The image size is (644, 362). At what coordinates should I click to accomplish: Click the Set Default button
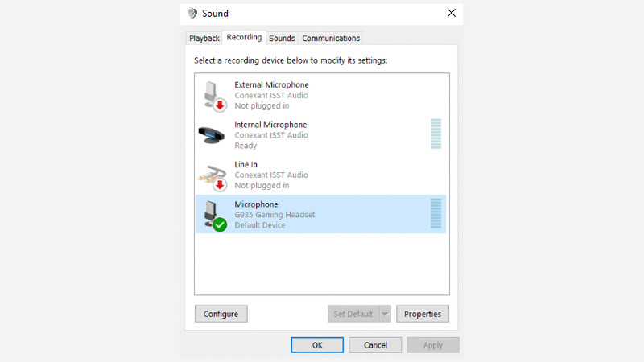tap(352, 314)
